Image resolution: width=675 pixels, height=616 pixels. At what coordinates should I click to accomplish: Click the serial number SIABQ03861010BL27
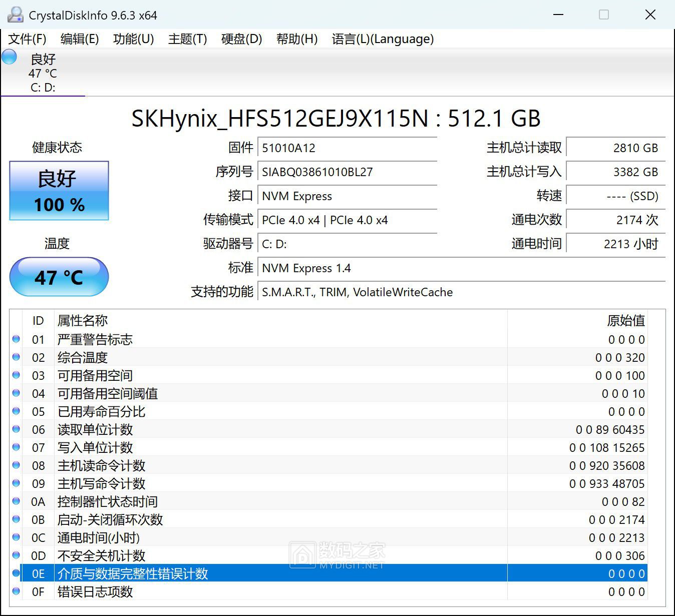coord(347,172)
